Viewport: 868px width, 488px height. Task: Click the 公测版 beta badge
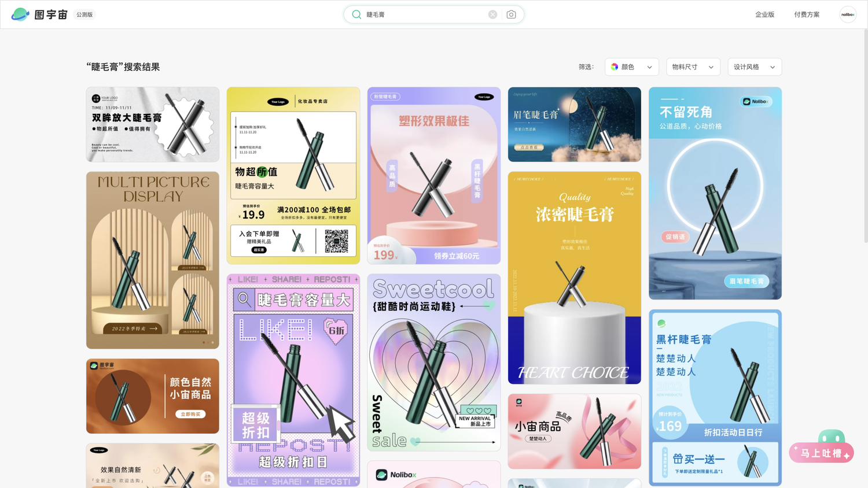[84, 14]
